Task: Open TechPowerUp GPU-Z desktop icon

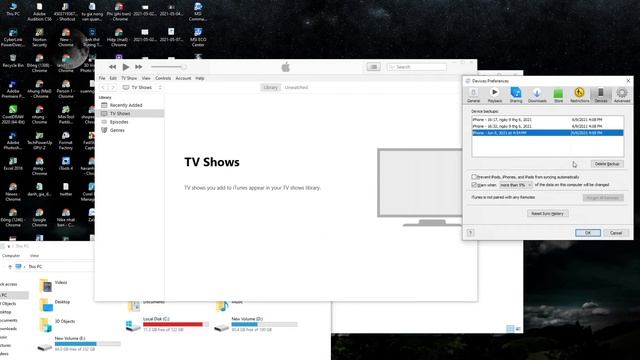Action: click(x=40, y=140)
